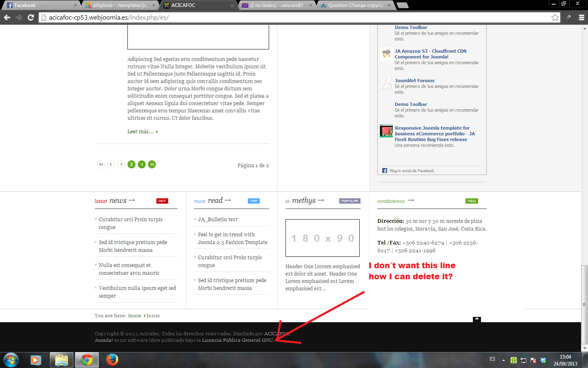This screenshot has height=368, width=588.
Task: Click the page's vertical scrollbar thumb
Action: [x=584, y=305]
